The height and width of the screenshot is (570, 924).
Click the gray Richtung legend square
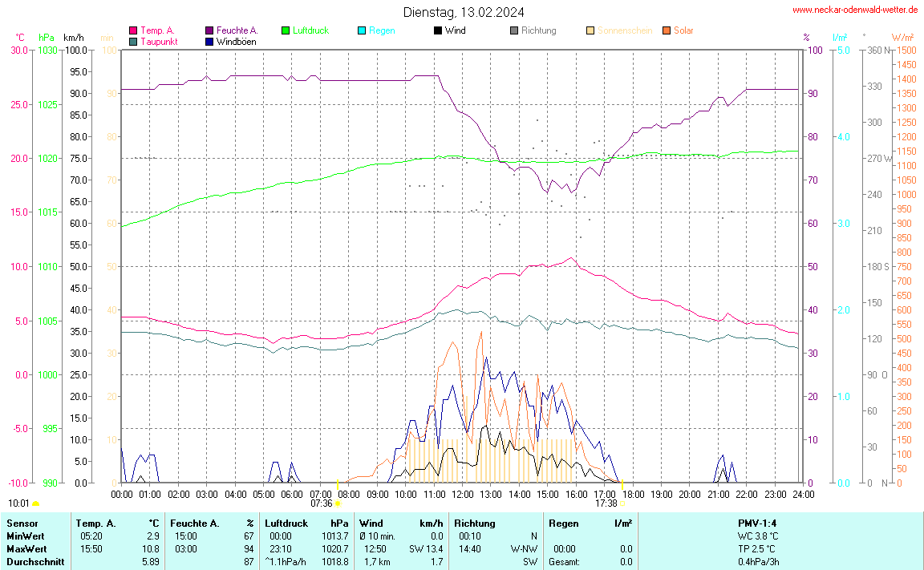(x=514, y=30)
